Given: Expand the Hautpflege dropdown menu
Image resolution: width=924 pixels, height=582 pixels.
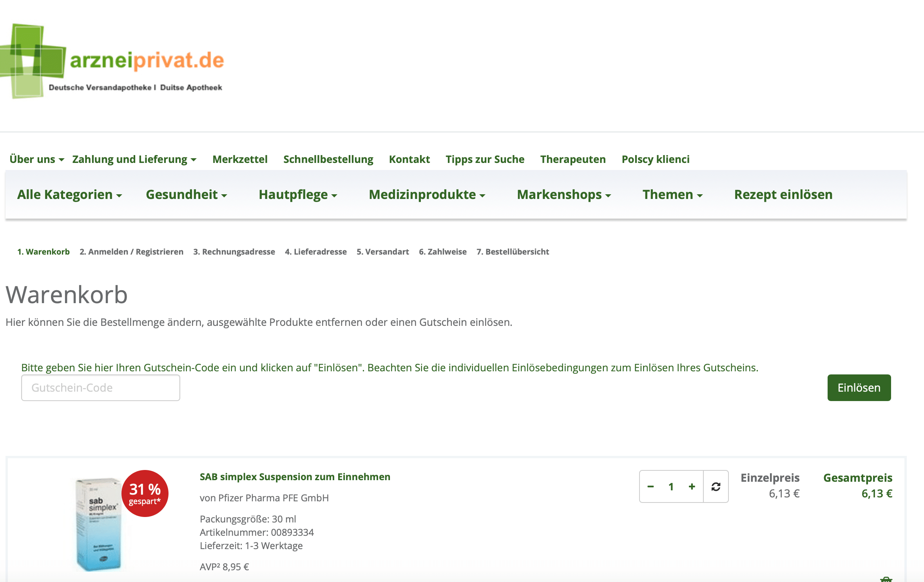Looking at the screenshot, I should pos(298,195).
